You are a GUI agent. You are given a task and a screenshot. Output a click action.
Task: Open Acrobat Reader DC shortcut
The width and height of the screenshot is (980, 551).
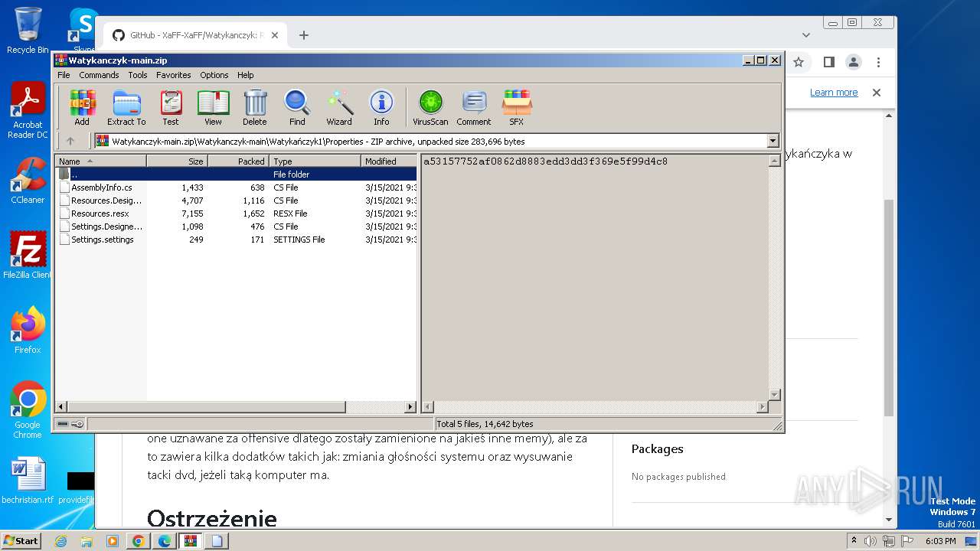(x=28, y=111)
